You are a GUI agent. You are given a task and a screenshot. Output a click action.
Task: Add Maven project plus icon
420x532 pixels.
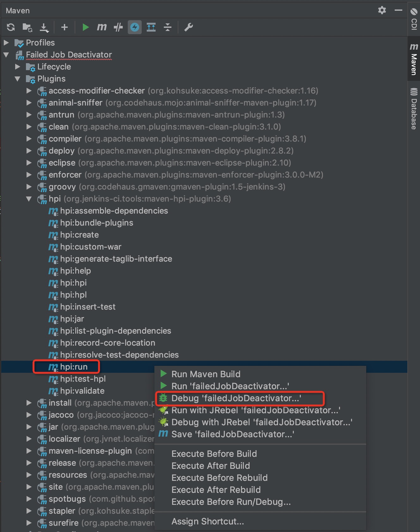tap(65, 27)
